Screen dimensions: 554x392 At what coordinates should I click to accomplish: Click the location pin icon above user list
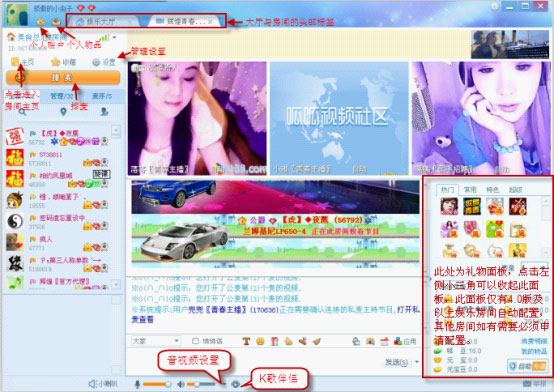point(63,112)
